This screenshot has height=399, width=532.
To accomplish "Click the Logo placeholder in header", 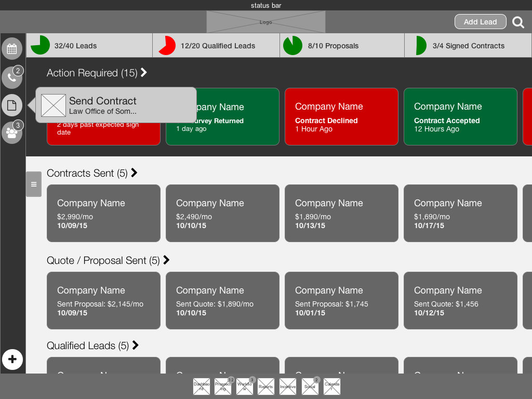I will 265,22.
